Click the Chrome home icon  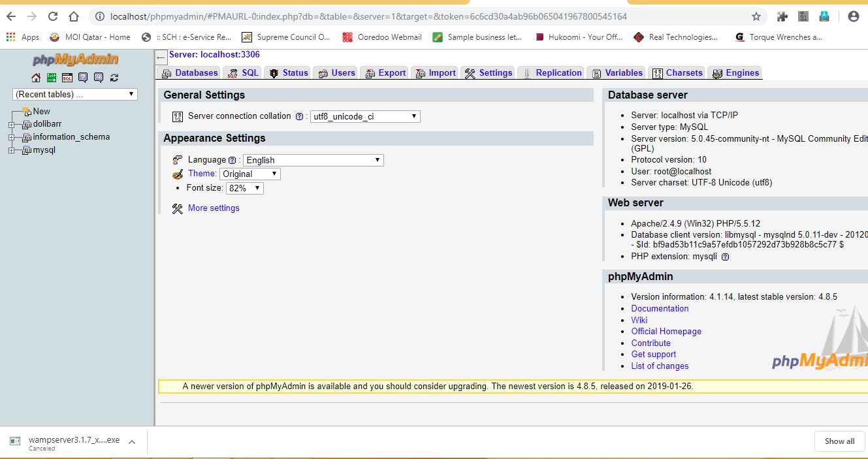(74, 16)
